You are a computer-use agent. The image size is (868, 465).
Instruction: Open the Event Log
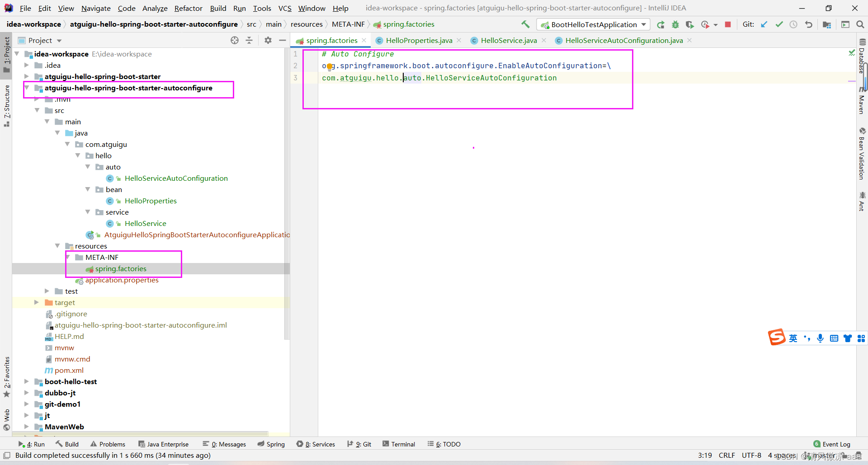tap(832, 444)
